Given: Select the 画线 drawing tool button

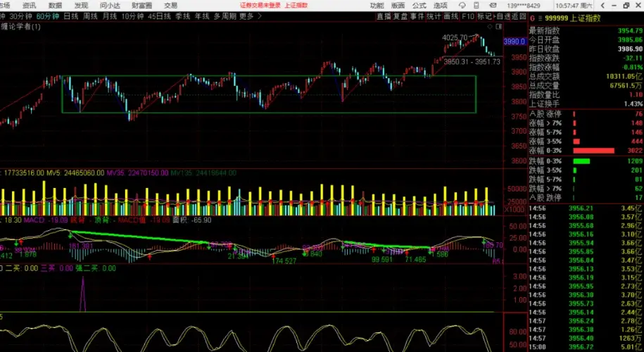Looking at the screenshot, I should [x=451, y=16].
